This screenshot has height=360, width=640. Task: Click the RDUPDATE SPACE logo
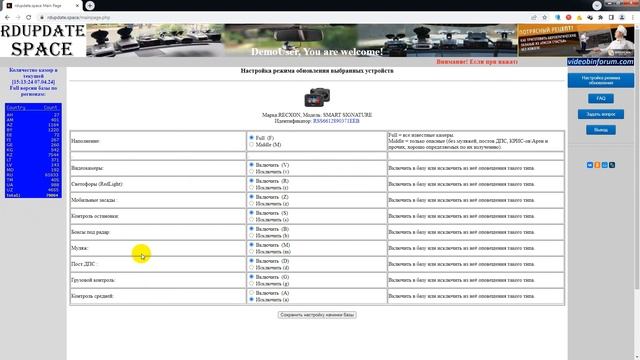tap(42, 40)
